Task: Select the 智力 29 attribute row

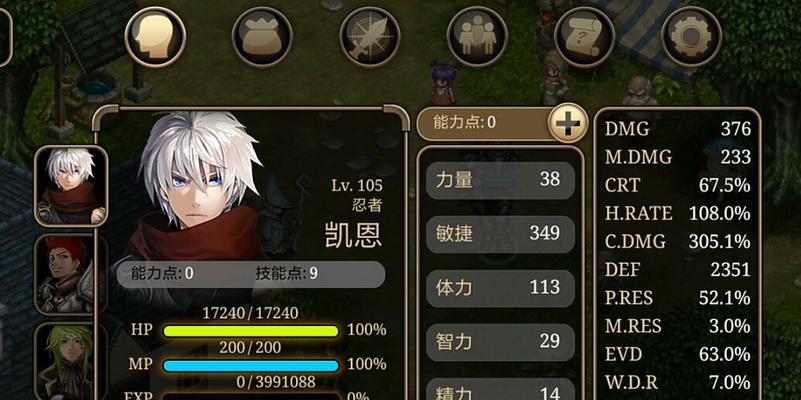Action: pyautogui.click(x=500, y=342)
